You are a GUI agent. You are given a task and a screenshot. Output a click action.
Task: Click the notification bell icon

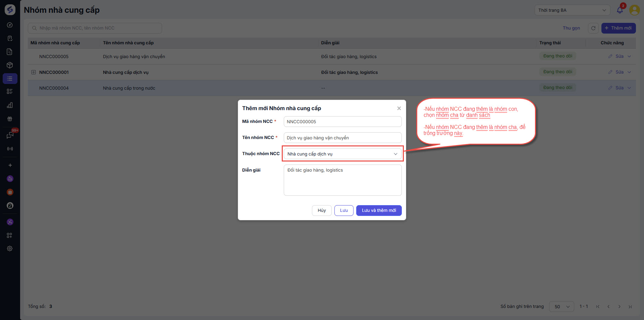tap(620, 10)
